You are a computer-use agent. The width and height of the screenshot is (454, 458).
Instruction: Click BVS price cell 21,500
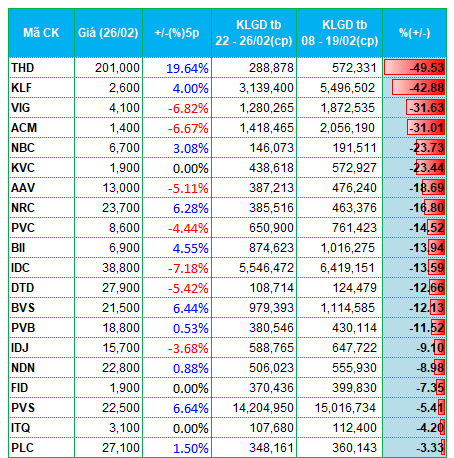pyautogui.click(x=108, y=308)
